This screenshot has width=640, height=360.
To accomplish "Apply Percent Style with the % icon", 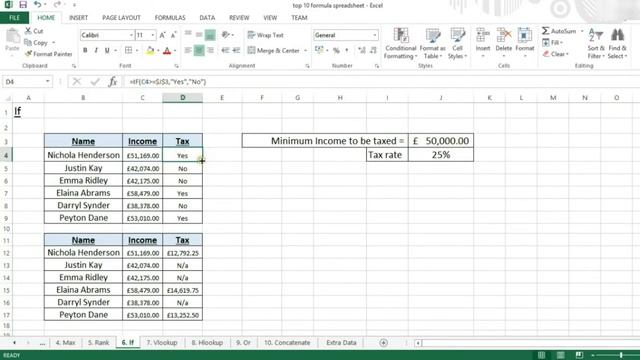I will pos(336,51).
